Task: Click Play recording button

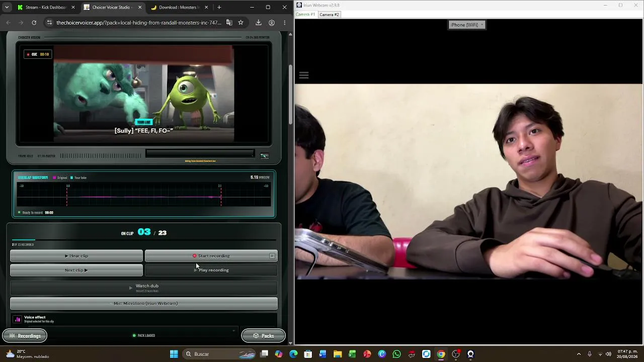Action: pos(211,270)
